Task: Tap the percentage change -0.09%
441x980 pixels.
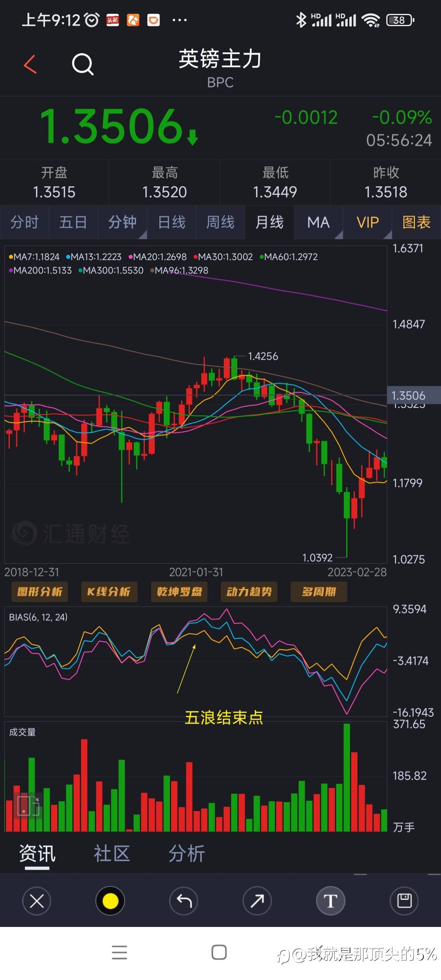Action: pos(402,118)
